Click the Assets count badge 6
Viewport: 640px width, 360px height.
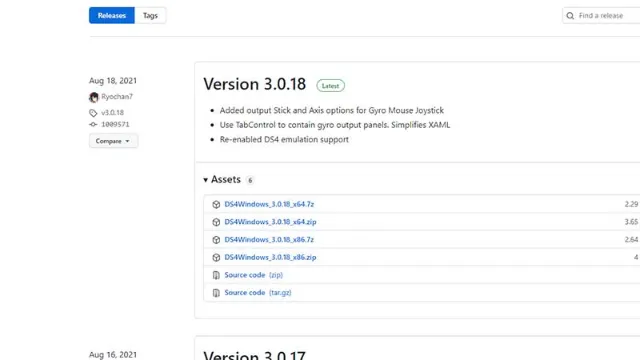[x=250, y=180]
